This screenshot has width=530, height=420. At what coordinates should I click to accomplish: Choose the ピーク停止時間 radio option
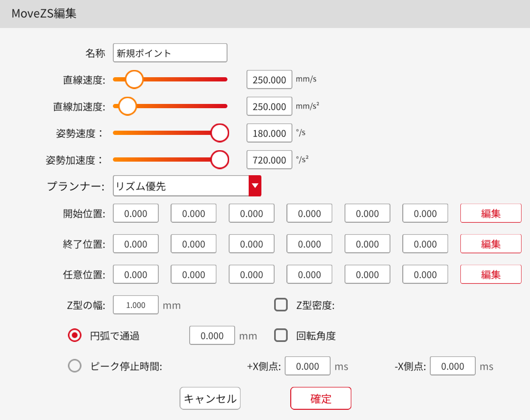[75, 366]
